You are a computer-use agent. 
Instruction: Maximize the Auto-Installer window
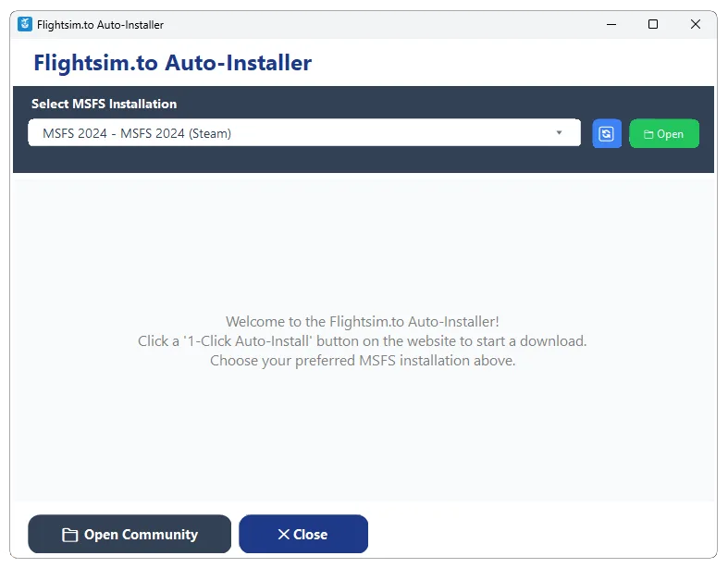(653, 24)
